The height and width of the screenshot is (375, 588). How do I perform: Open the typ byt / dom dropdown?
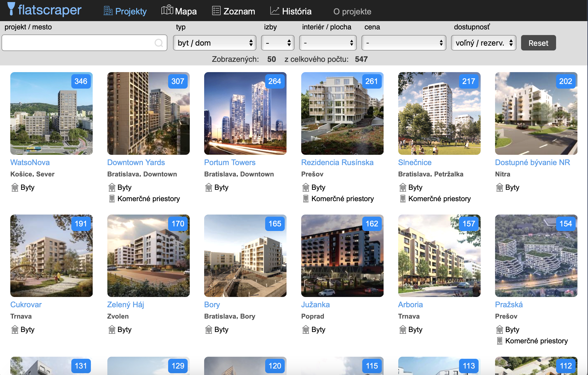214,43
